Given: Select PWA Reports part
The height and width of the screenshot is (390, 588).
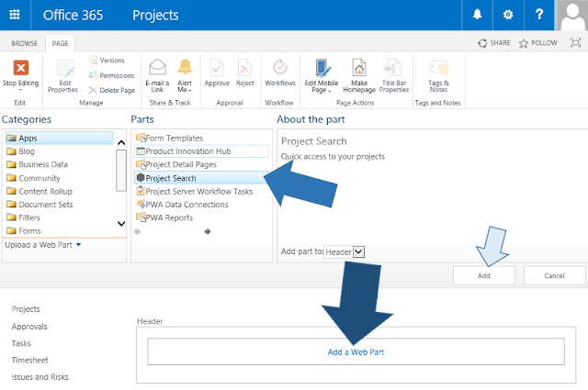Looking at the screenshot, I should [x=164, y=217].
